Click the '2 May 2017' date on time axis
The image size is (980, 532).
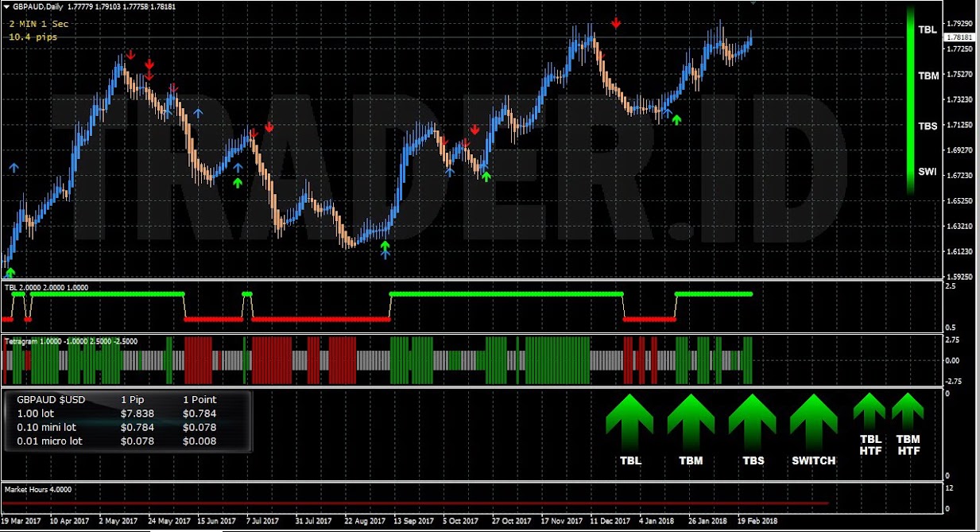point(117,521)
